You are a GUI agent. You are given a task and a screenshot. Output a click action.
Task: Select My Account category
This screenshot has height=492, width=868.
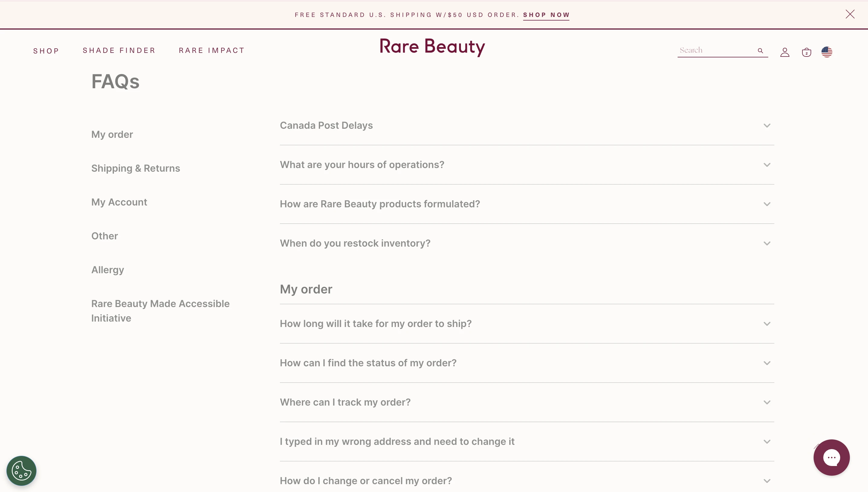coord(119,202)
